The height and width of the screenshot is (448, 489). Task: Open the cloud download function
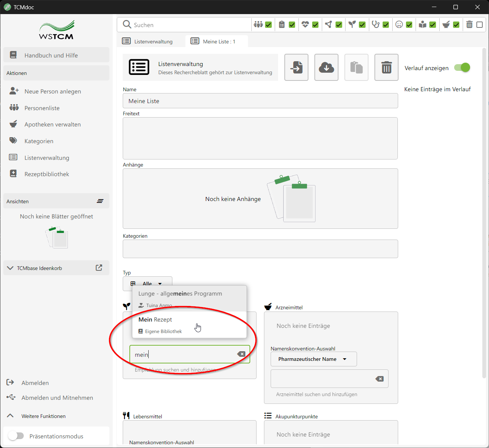(x=326, y=67)
